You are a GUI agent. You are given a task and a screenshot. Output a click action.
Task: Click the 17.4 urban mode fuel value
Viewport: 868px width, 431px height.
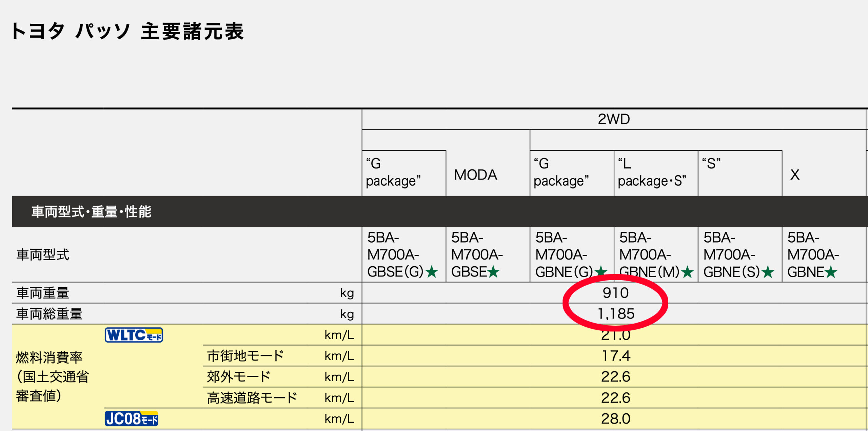(x=615, y=356)
